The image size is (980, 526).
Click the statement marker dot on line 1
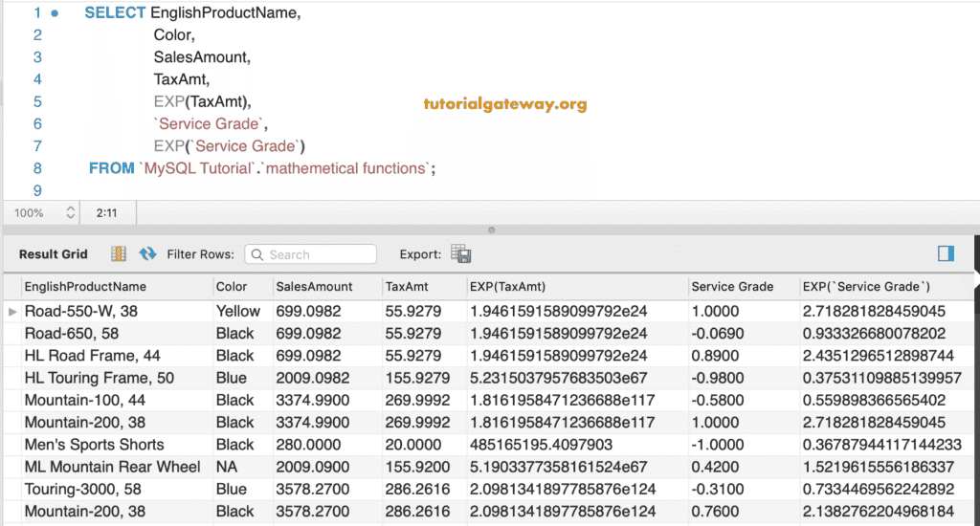tap(54, 13)
